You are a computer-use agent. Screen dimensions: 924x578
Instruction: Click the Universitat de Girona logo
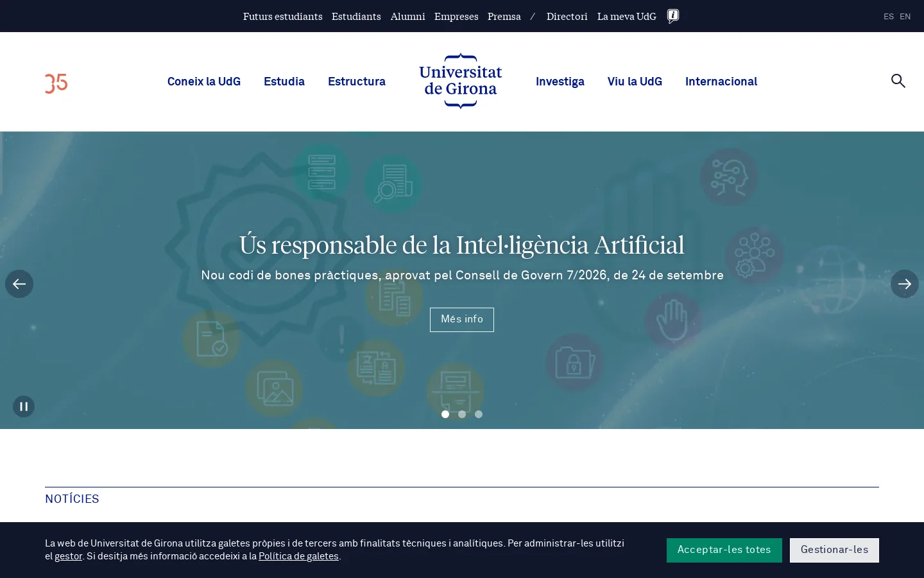point(461,81)
